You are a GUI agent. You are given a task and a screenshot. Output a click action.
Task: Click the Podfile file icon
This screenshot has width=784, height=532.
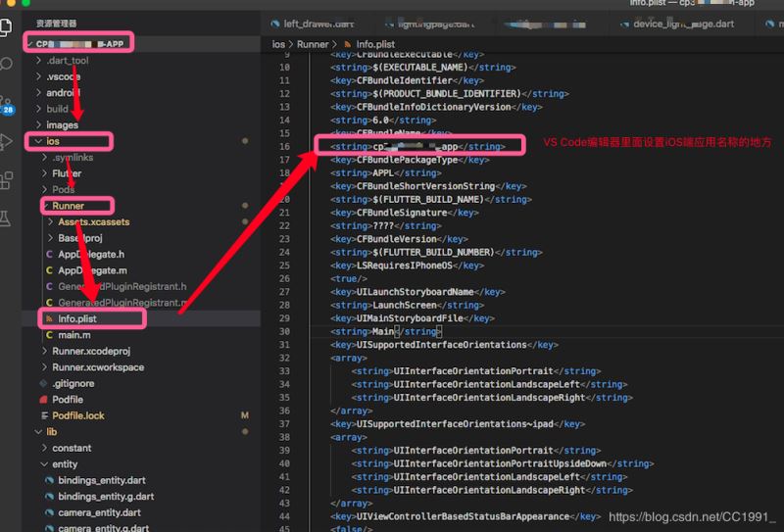tap(42, 400)
